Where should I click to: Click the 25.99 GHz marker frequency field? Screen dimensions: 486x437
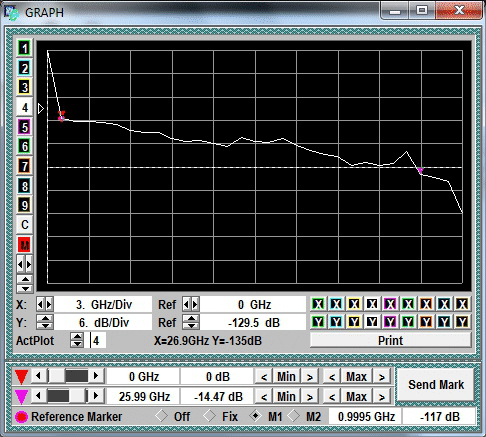[x=144, y=396]
